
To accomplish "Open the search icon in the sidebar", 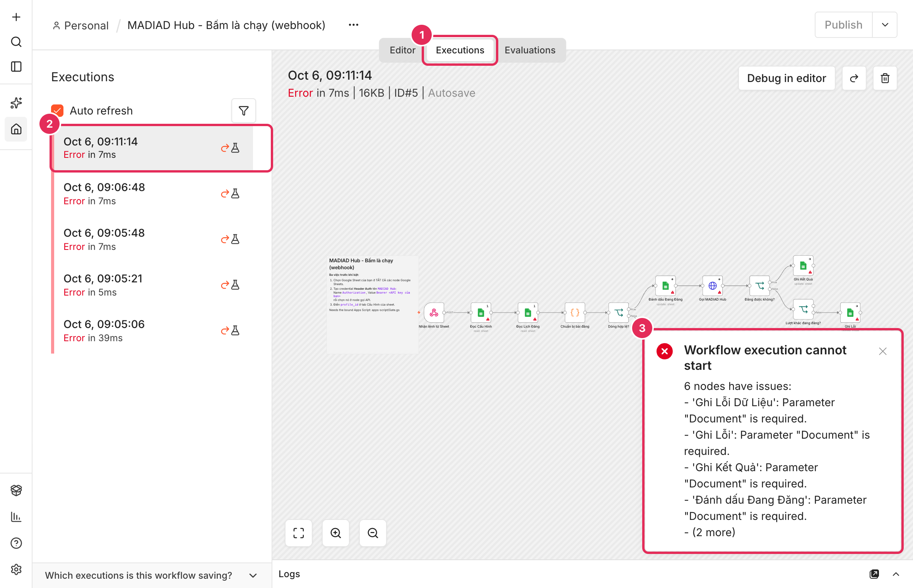I will (x=16, y=42).
